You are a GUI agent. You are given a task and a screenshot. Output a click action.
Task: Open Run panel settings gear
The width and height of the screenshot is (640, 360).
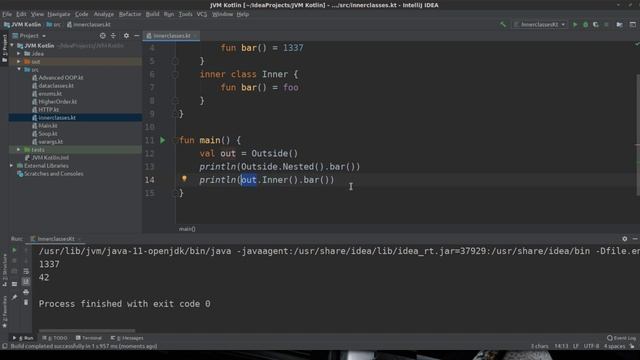pos(624,239)
